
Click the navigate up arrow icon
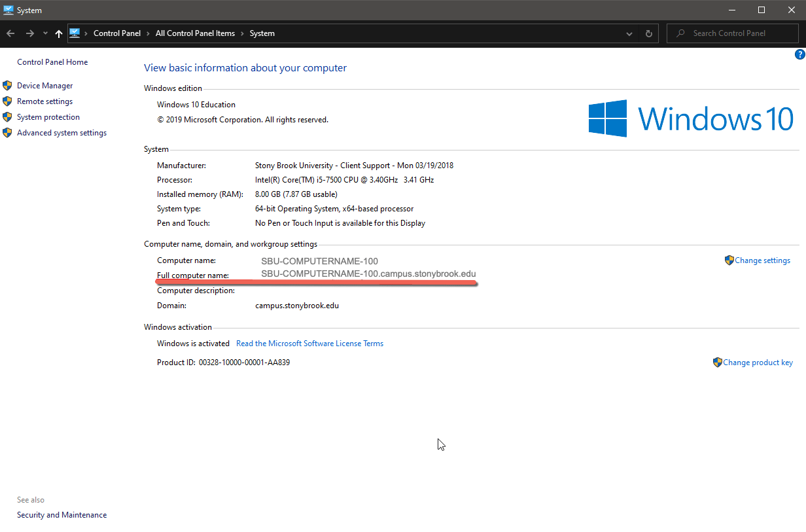(58, 33)
